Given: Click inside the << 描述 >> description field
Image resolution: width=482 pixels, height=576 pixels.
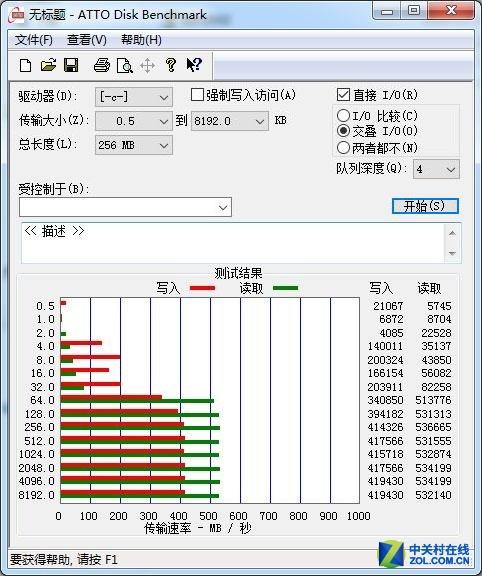Looking at the screenshot, I should (233, 243).
